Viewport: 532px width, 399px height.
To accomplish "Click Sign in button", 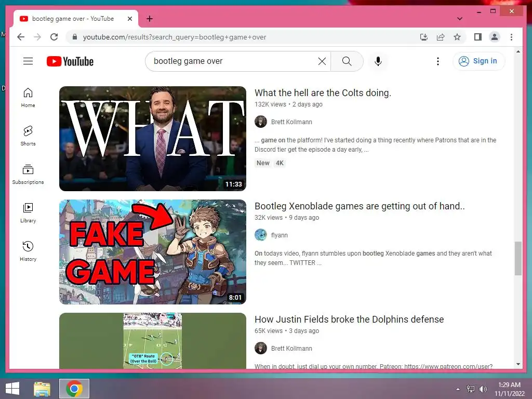I will point(478,61).
